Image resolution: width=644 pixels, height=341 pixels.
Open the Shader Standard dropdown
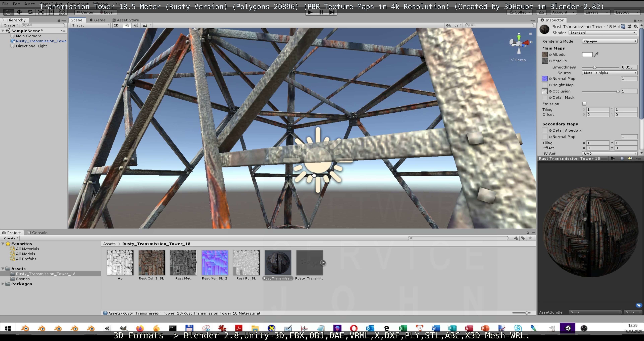point(602,33)
